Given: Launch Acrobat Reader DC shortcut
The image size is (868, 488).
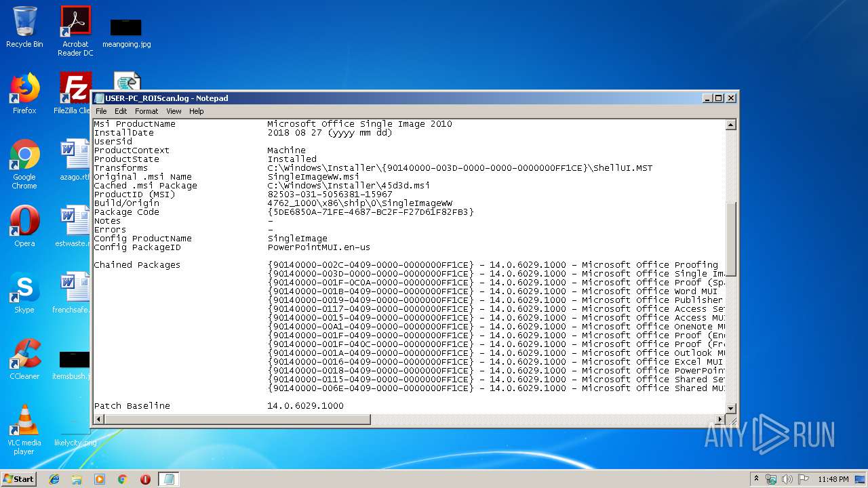Looking at the screenshot, I should pyautogui.click(x=75, y=30).
